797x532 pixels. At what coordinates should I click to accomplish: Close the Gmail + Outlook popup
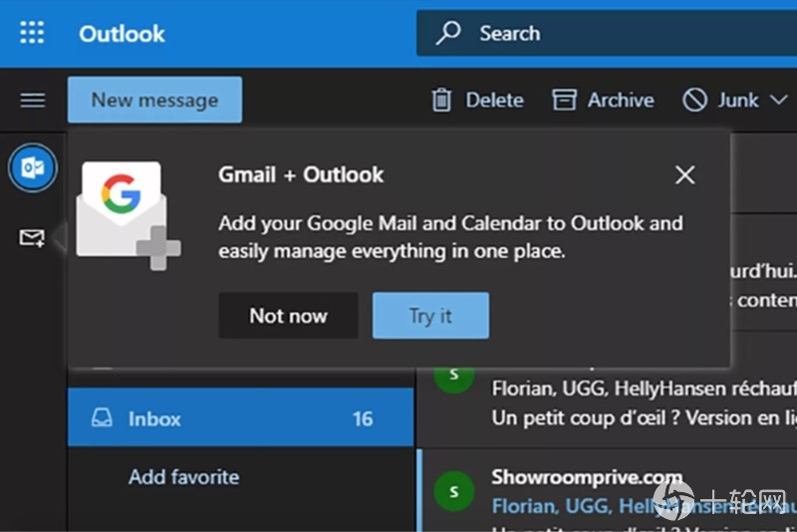(684, 175)
